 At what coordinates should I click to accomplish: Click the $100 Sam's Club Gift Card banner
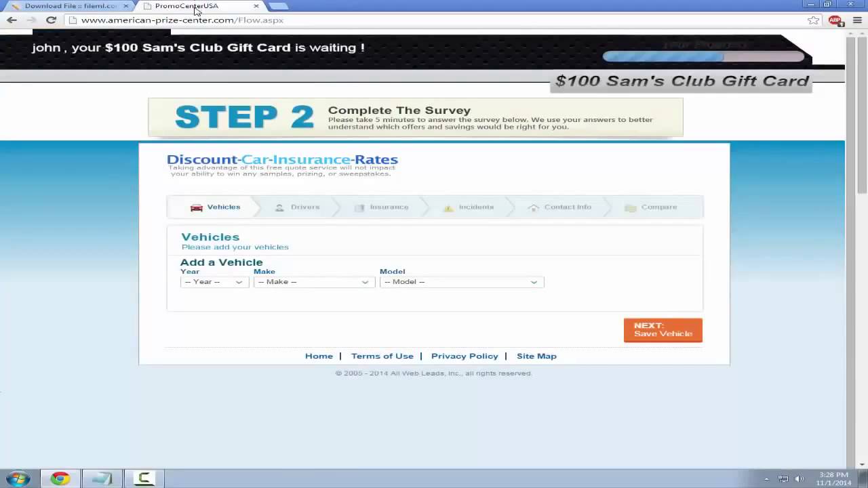click(682, 81)
